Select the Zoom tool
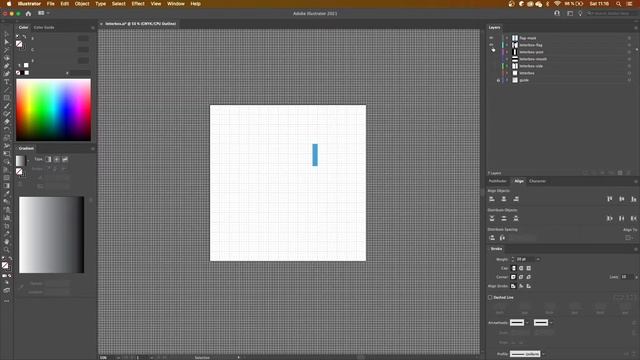 click(7, 249)
